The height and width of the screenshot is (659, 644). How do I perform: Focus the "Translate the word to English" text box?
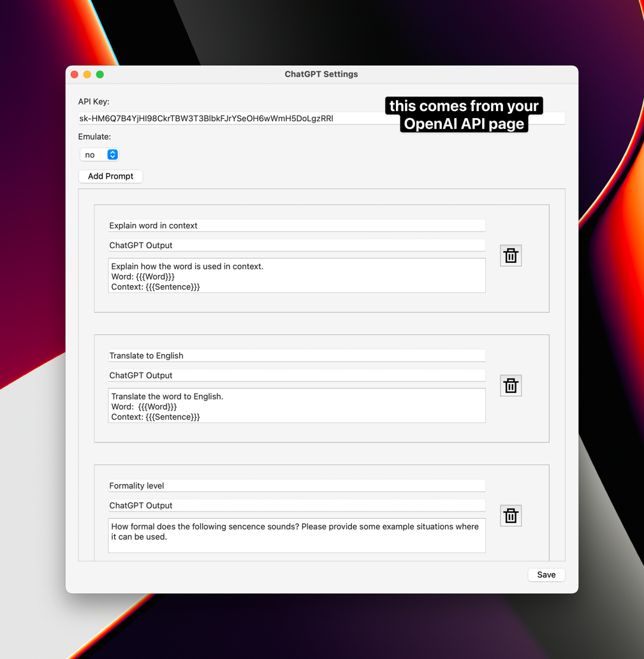pyautogui.click(x=296, y=406)
